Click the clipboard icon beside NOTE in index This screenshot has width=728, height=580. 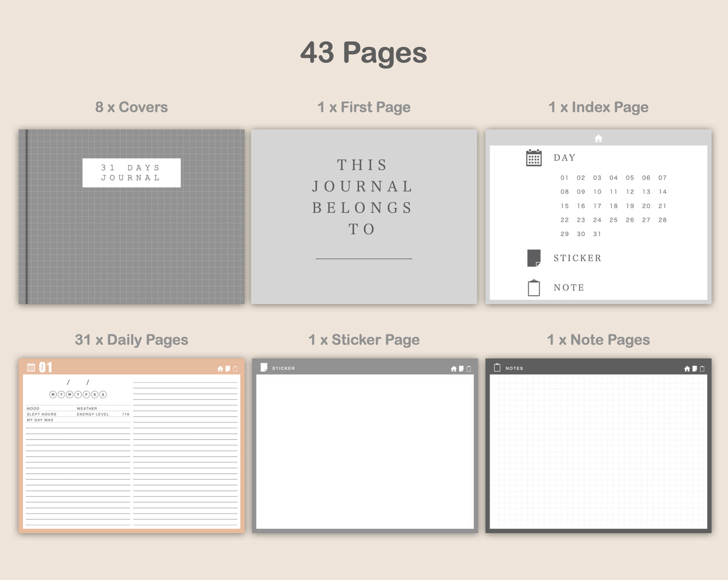tap(534, 288)
